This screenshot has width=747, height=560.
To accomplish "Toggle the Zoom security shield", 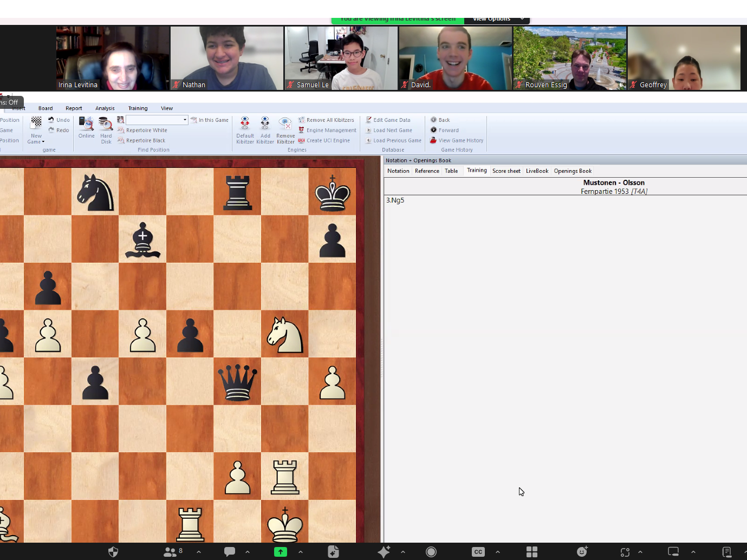I will pyautogui.click(x=113, y=551).
